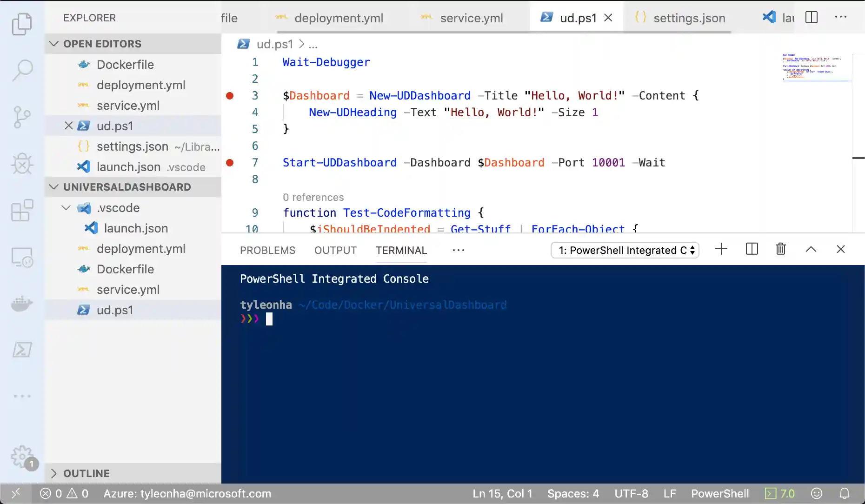Toggle the breakpoint on line 3
The height and width of the screenshot is (504, 865).
point(230,96)
